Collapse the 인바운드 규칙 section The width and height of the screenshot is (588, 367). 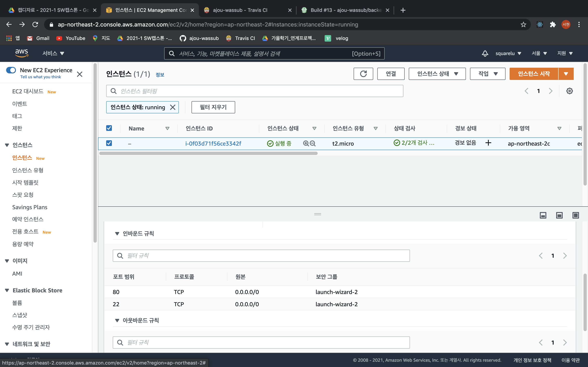click(117, 233)
